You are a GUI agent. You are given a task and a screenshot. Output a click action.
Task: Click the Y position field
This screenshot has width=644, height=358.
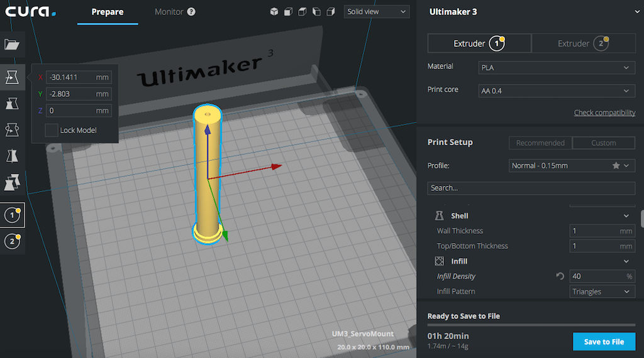(79, 94)
